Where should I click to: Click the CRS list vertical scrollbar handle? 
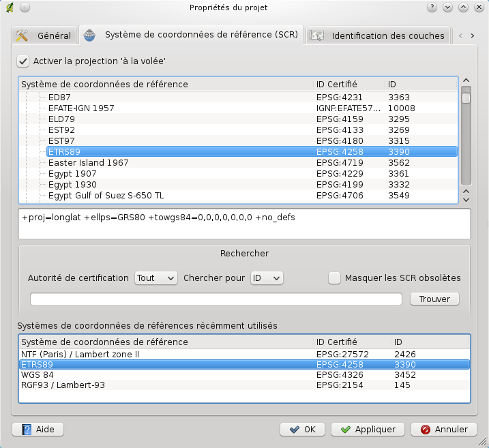466,98
